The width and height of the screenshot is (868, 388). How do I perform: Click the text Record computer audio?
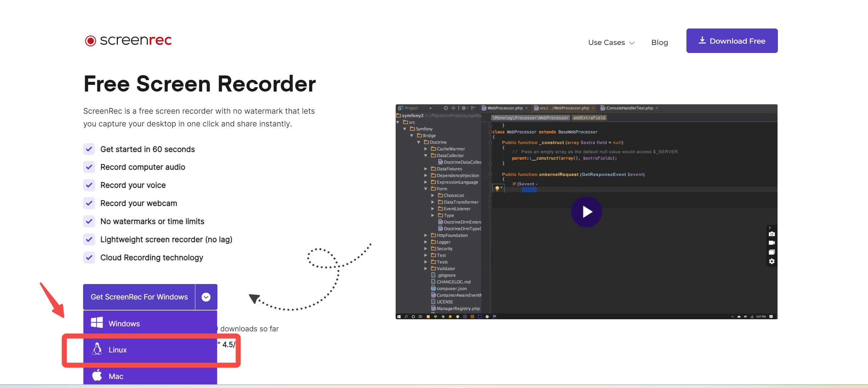click(x=142, y=167)
